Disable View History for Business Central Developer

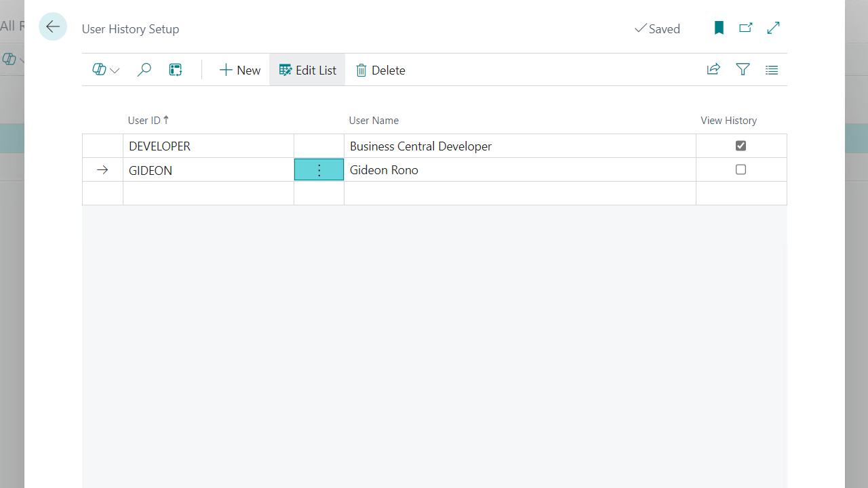click(741, 146)
